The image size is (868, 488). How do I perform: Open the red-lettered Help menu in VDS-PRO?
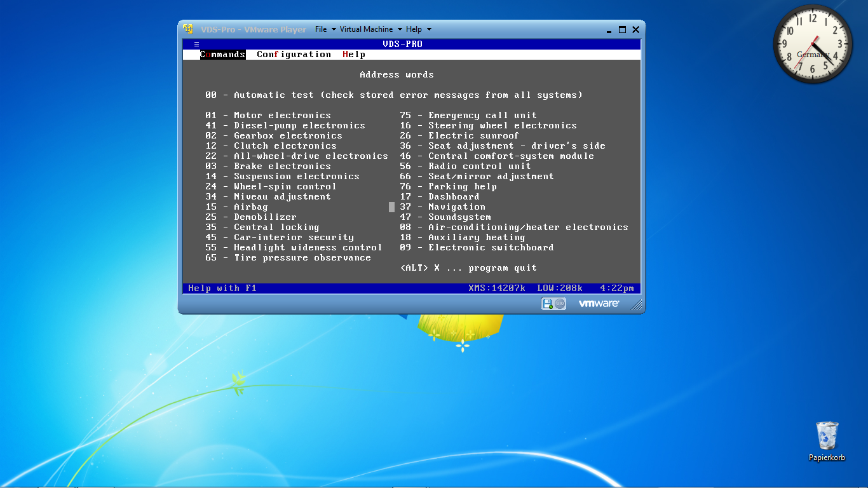354,55
